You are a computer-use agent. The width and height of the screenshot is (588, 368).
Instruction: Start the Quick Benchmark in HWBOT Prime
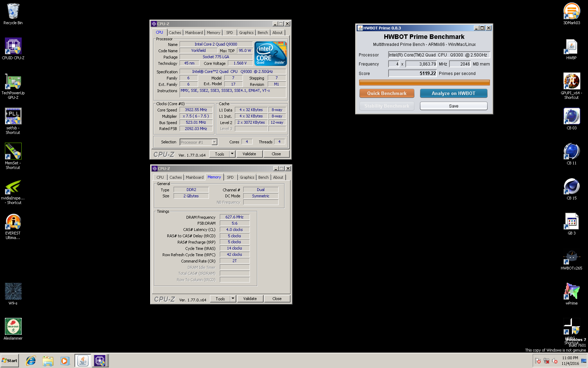pos(387,93)
